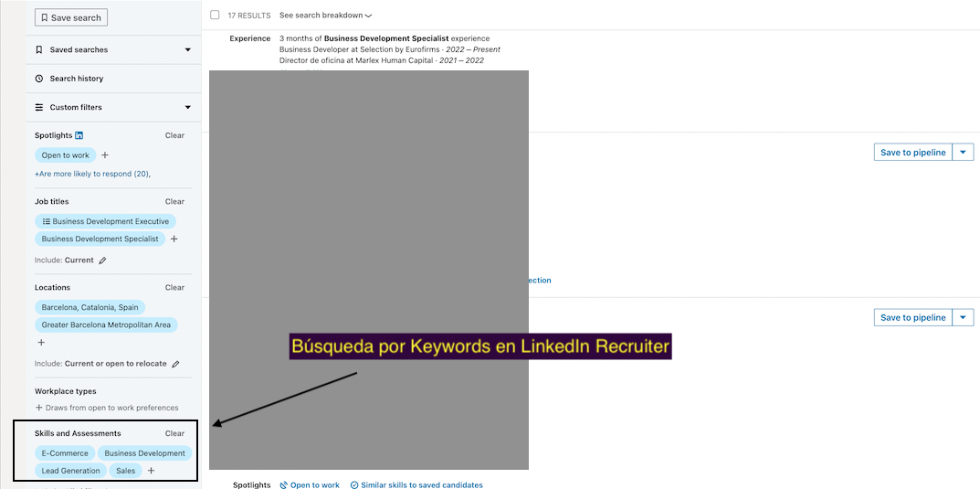Click '17 RESULTS' count text
This screenshot has width=980, height=489.
(x=249, y=15)
